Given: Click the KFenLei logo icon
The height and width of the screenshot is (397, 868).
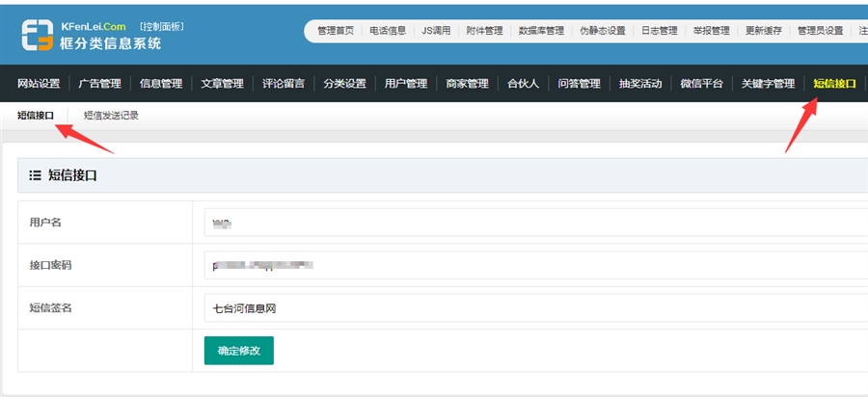Looking at the screenshot, I should tap(41, 34).
